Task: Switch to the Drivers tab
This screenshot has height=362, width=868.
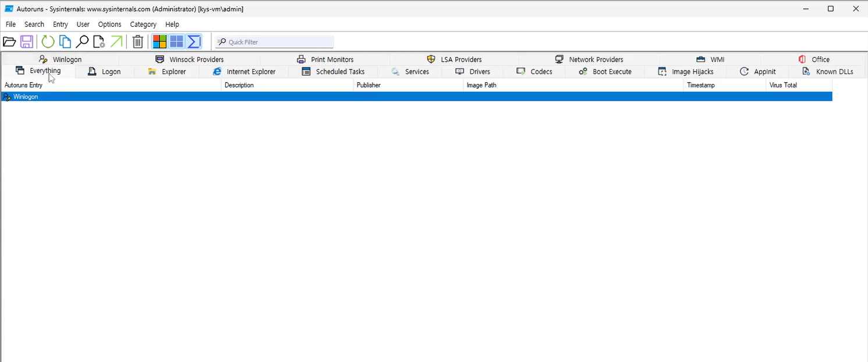Action: 473,72
